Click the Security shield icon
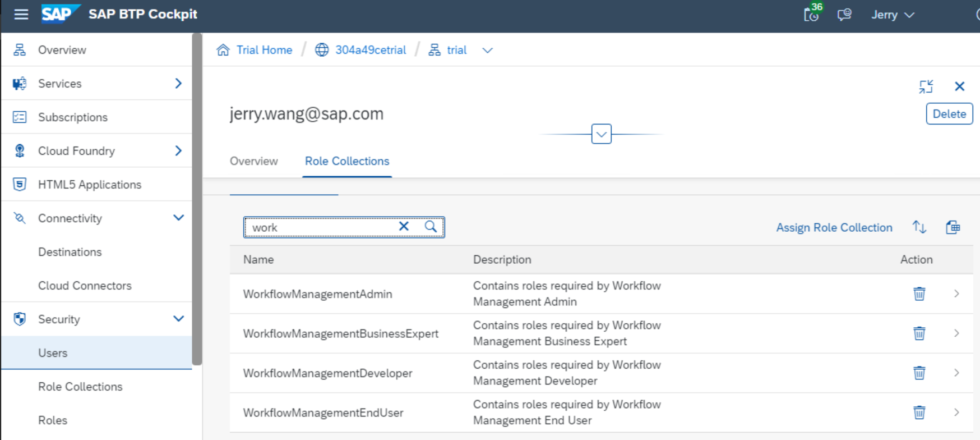The width and height of the screenshot is (980, 440). tap(20, 319)
